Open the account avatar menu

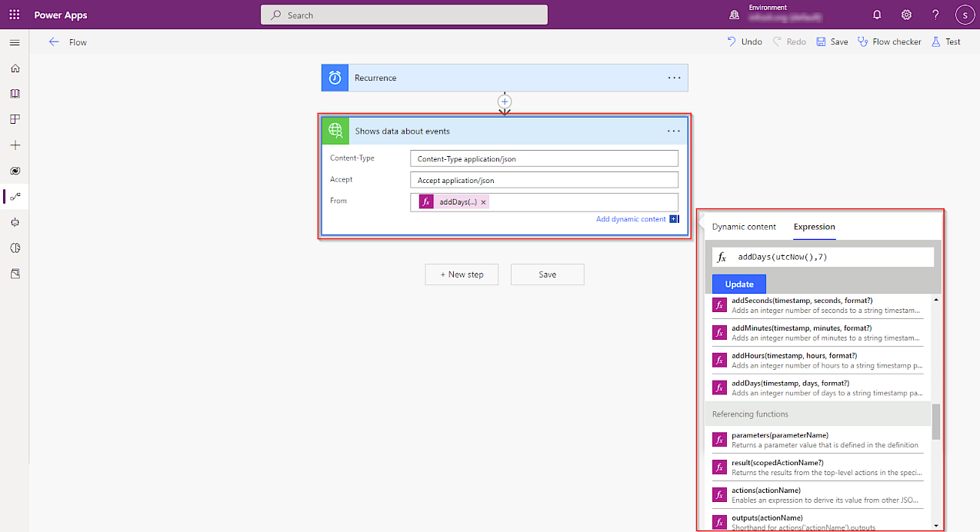[x=965, y=15]
